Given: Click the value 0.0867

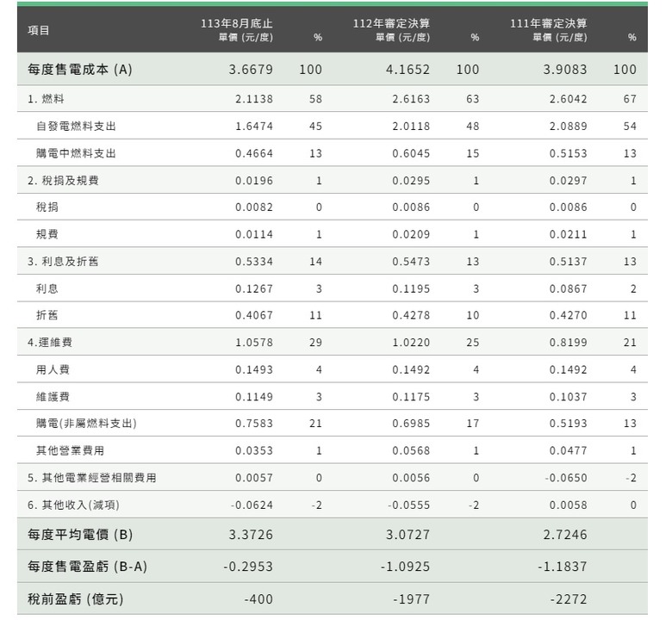Looking at the screenshot, I should tap(568, 288).
